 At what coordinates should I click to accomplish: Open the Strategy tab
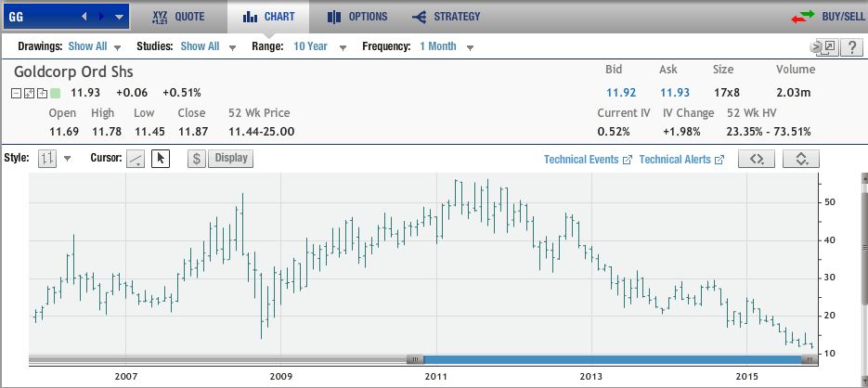tap(447, 17)
